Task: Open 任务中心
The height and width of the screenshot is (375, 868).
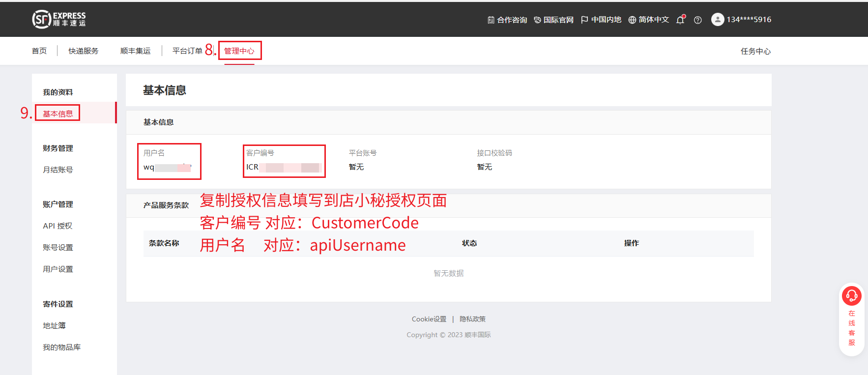Action: [755, 52]
